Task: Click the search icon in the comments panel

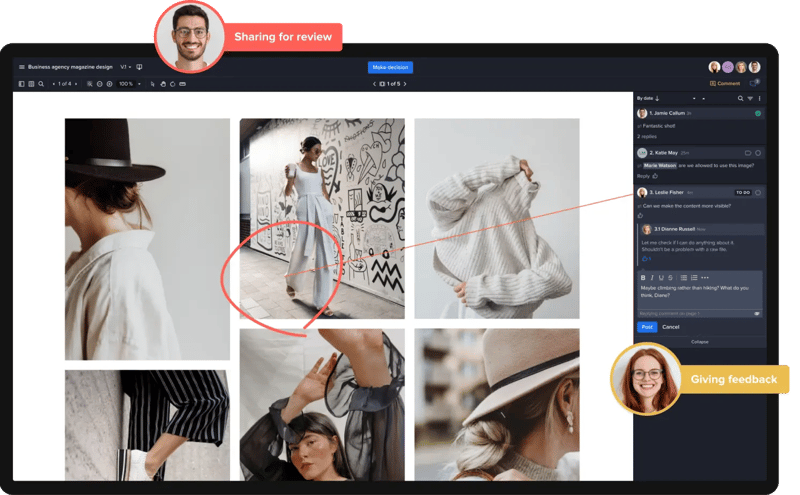Action: pos(741,98)
